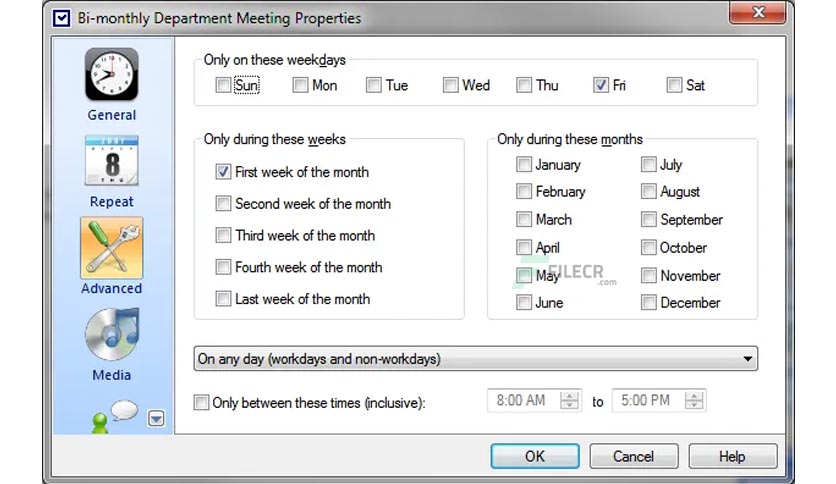The width and height of the screenshot is (836, 484).
Task: Open the Repeat calendar icon section
Action: pyautogui.click(x=111, y=160)
